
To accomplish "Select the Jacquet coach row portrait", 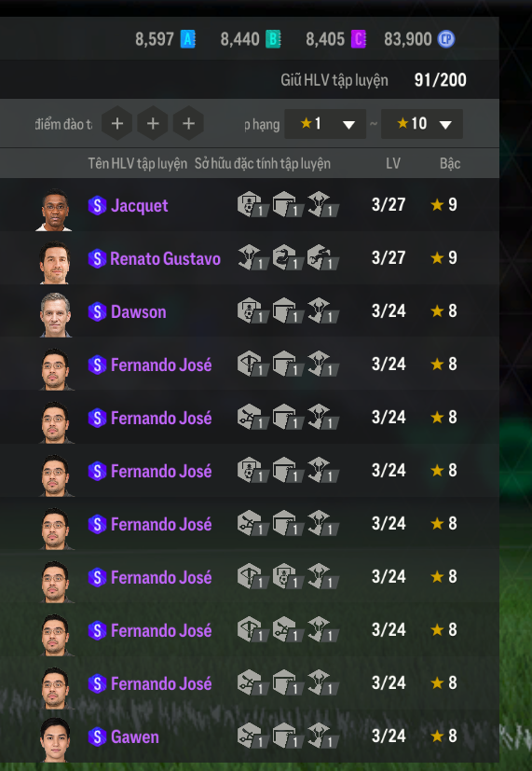I will click(55, 210).
